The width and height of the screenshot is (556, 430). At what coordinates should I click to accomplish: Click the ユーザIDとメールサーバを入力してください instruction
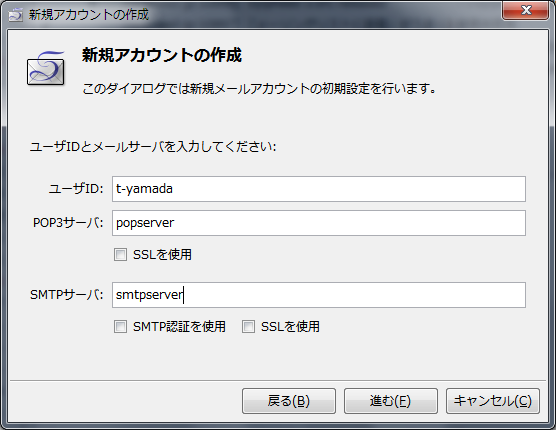pyautogui.click(x=153, y=146)
